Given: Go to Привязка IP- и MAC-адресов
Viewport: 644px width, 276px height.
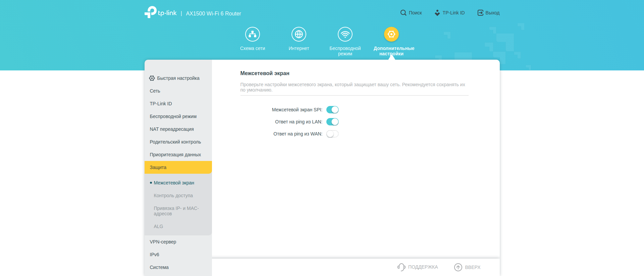Looking at the screenshot, I should (176, 211).
